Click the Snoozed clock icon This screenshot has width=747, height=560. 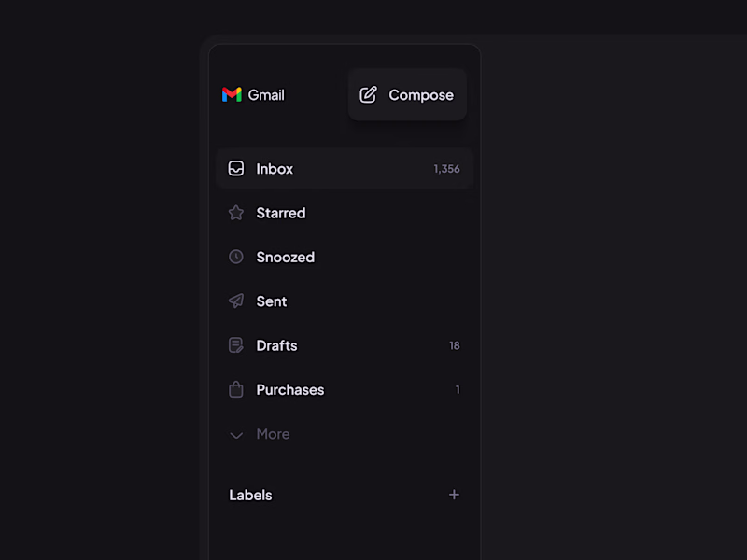click(x=236, y=257)
